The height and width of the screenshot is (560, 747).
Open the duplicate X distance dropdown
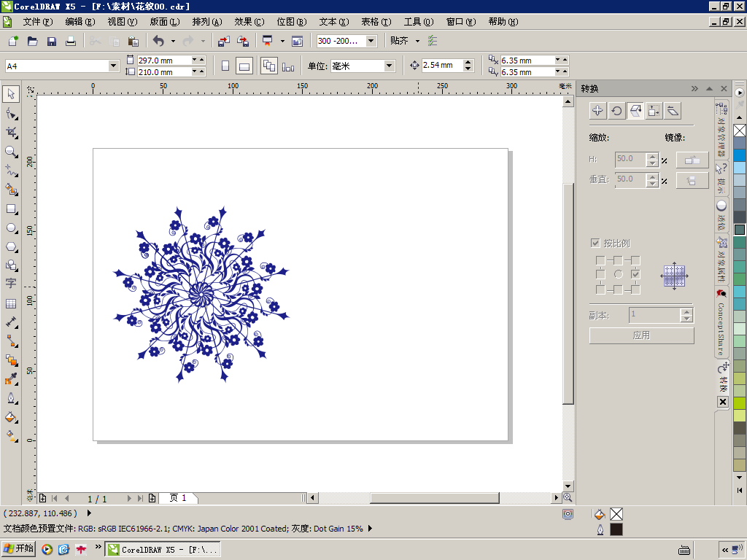(557, 60)
